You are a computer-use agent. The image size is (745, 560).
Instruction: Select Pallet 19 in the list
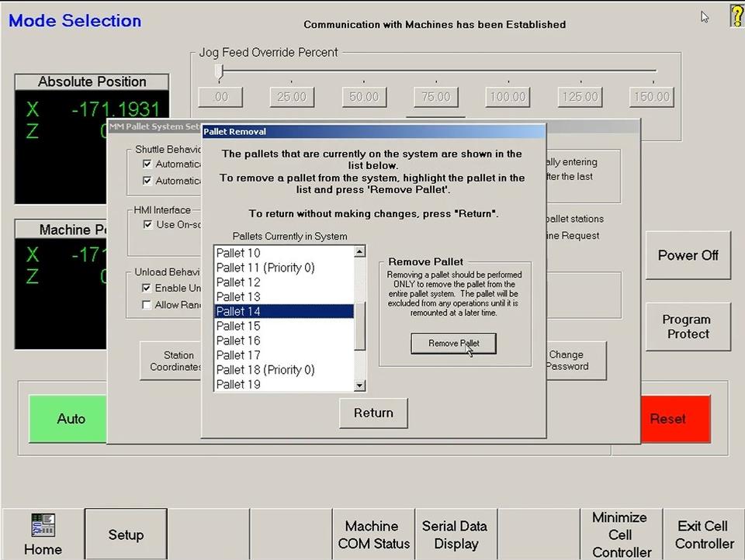pyautogui.click(x=284, y=384)
